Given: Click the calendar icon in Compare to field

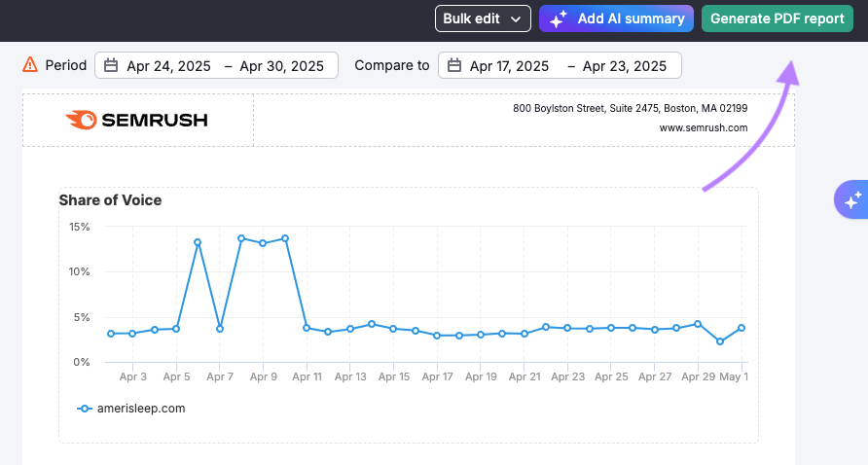Looking at the screenshot, I should point(454,66).
